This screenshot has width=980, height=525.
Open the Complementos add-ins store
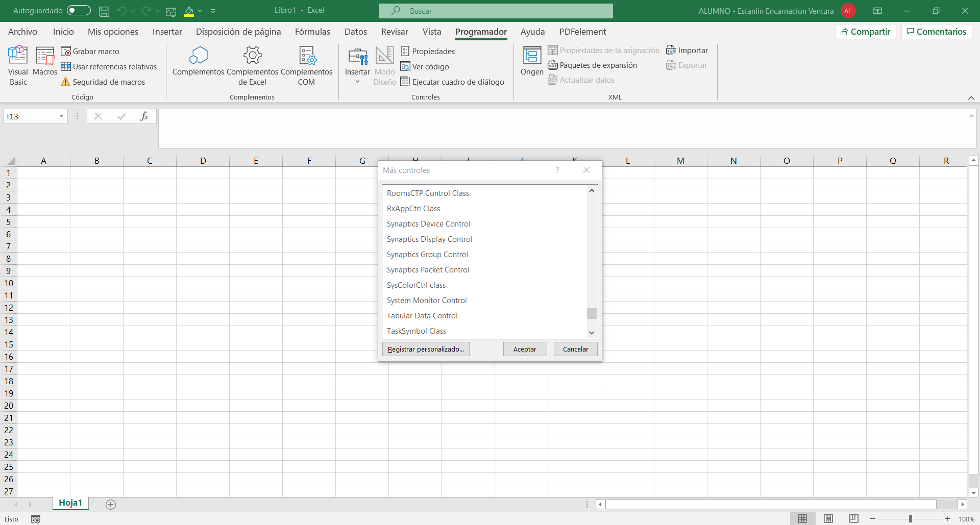[x=198, y=61]
